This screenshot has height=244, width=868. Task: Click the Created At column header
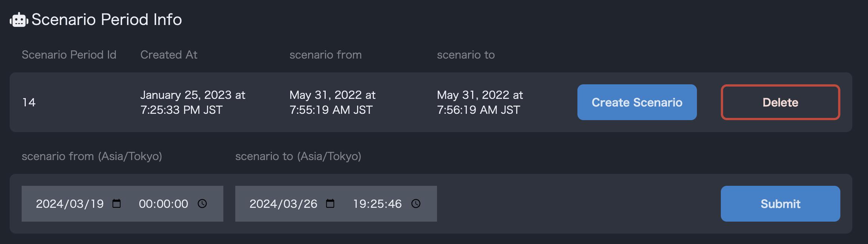click(169, 55)
